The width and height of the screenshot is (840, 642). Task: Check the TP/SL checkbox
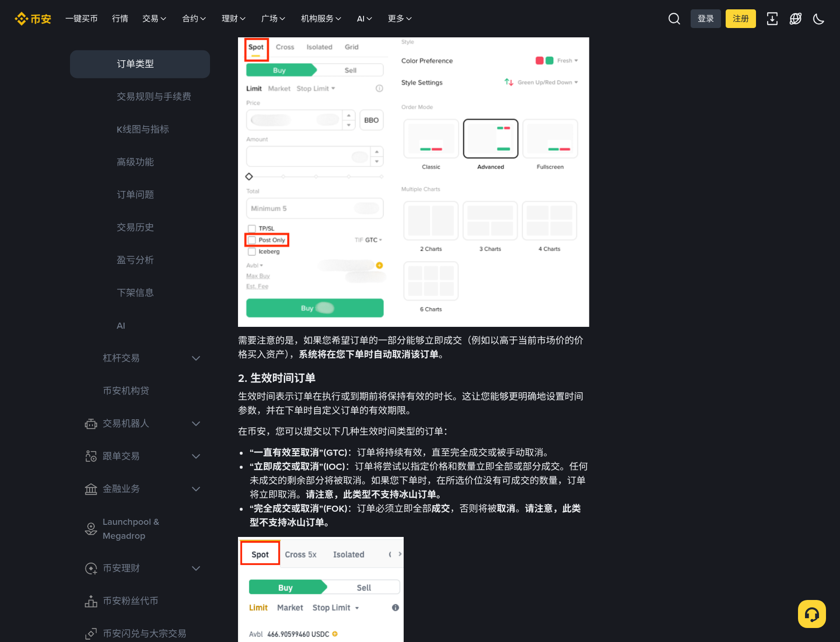[252, 228]
